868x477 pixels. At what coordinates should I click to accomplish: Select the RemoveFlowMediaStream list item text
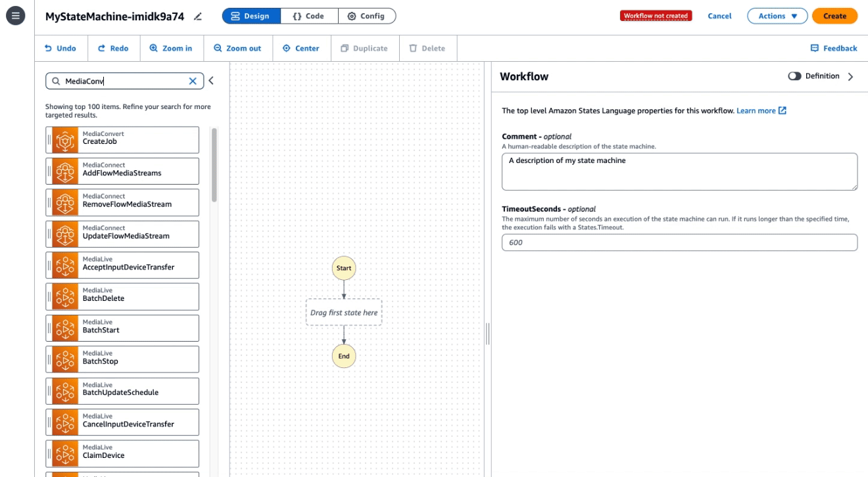tap(128, 204)
